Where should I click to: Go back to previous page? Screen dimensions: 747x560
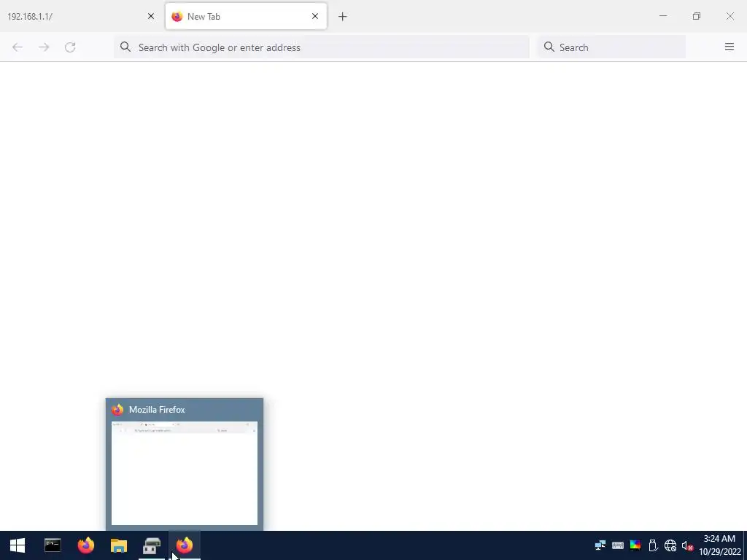pyautogui.click(x=18, y=47)
